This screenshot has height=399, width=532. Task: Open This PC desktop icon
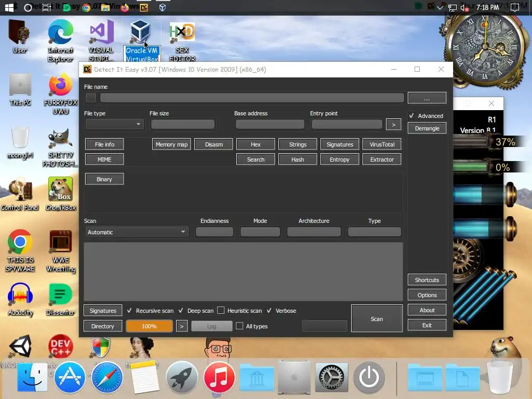[x=20, y=89]
